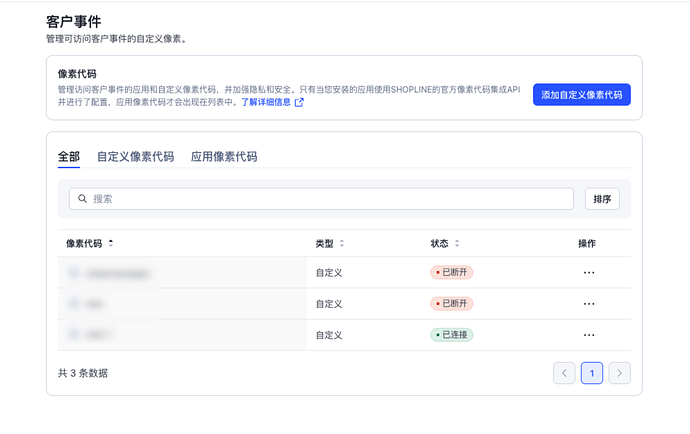Sort by 类型 column arrows
This screenshot has width=690, height=434.
pyautogui.click(x=342, y=243)
